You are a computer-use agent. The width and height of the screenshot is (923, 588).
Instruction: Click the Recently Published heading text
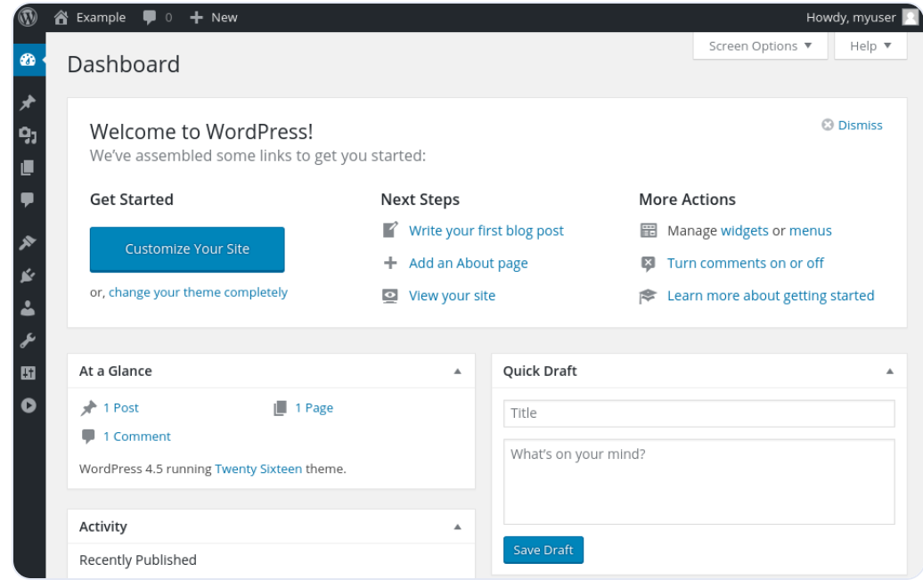click(138, 560)
